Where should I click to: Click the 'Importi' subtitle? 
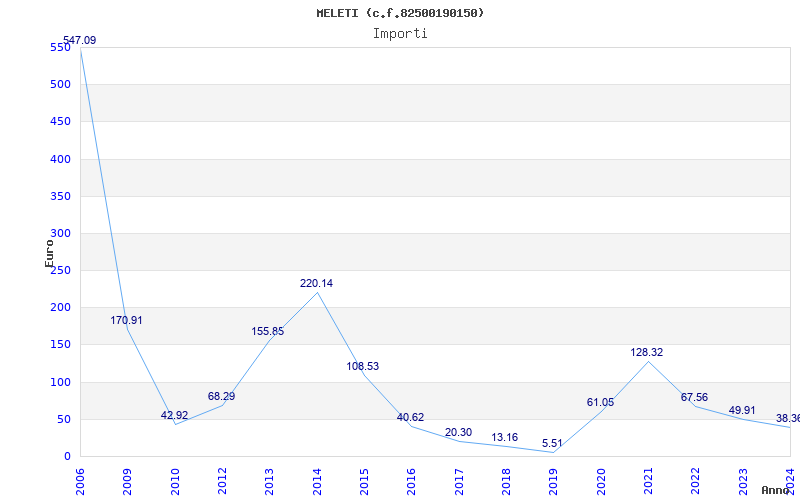point(400,34)
